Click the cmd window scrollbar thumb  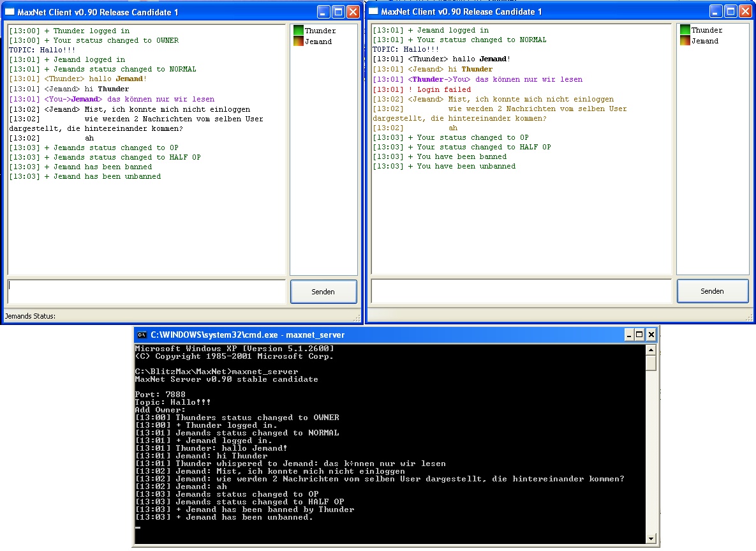(x=651, y=363)
